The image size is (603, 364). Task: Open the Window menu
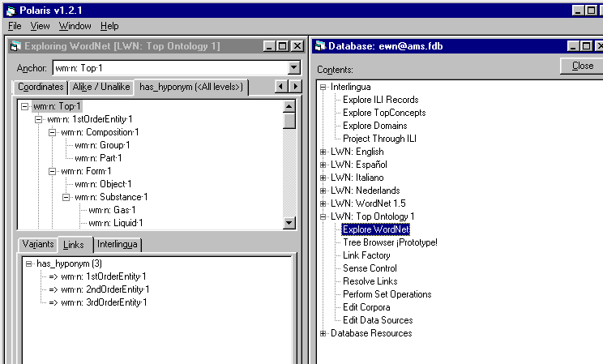coord(75,26)
